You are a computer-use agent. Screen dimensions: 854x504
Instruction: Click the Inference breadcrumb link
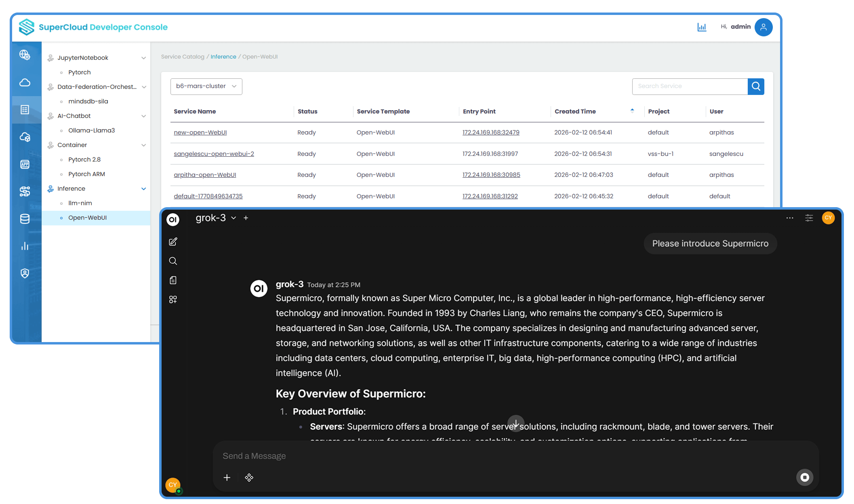223,57
